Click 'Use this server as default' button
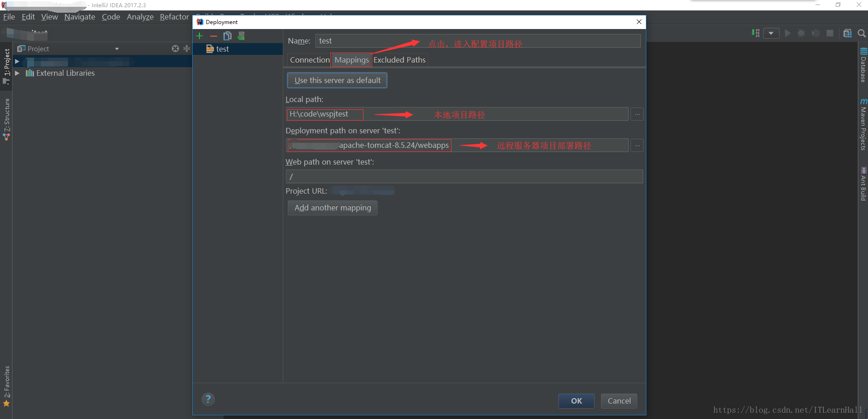868x419 pixels. 337,80
